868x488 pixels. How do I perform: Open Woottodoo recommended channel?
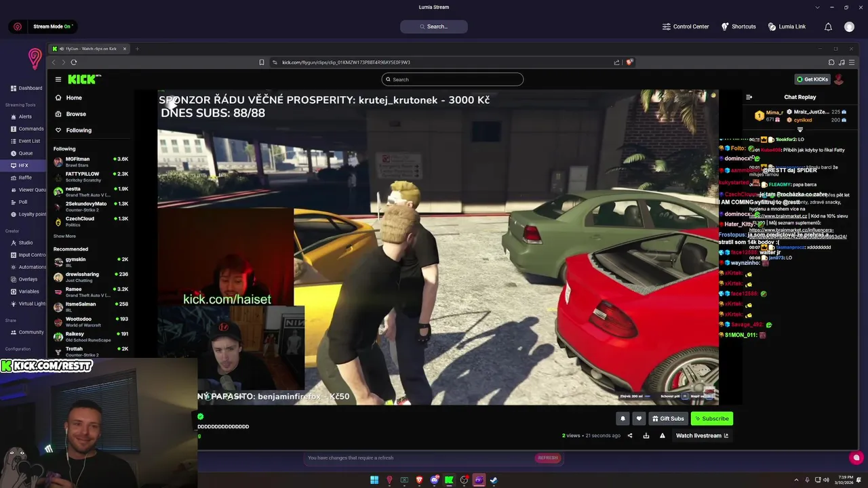click(91, 322)
